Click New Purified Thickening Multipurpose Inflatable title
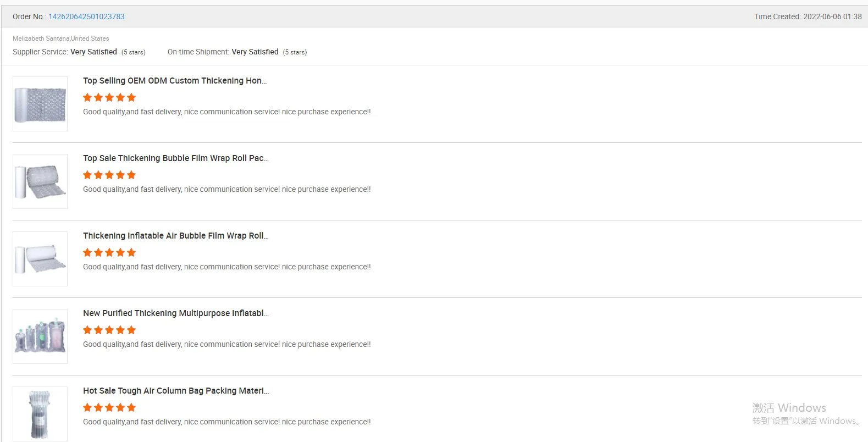Image resolution: width=868 pixels, height=442 pixels. [176, 313]
